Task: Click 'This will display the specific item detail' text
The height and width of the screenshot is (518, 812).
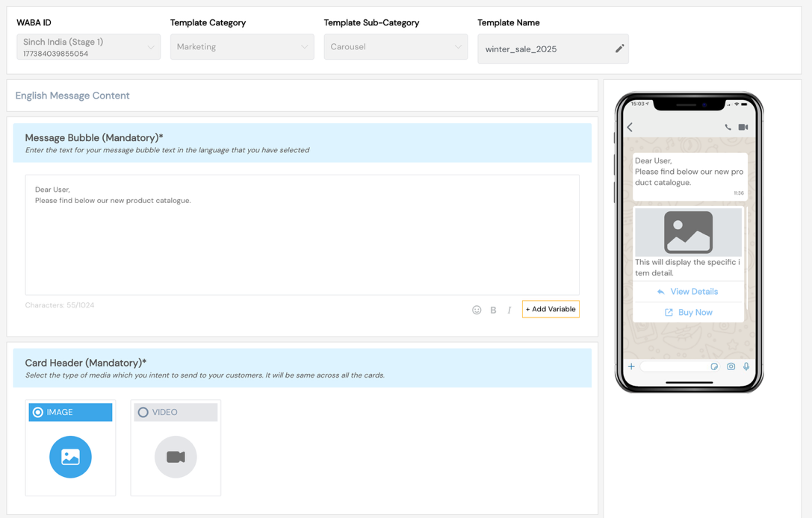Action: [688, 267]
